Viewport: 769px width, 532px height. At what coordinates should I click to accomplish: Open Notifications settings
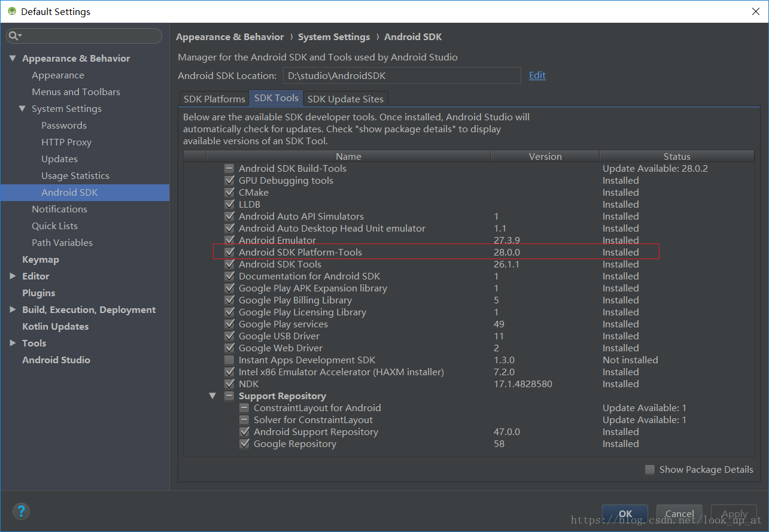coord(59,209)
